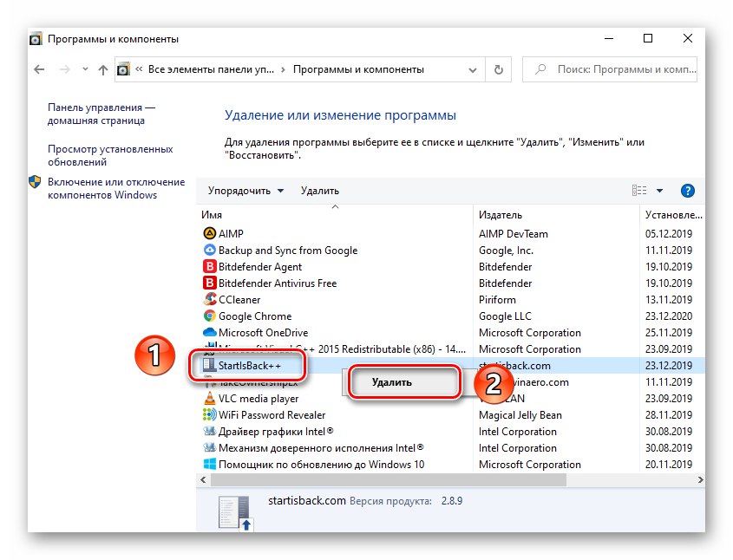This screenshot has width=733, height=560.
Task: Click the search magnifier icon
Action: 540,69
